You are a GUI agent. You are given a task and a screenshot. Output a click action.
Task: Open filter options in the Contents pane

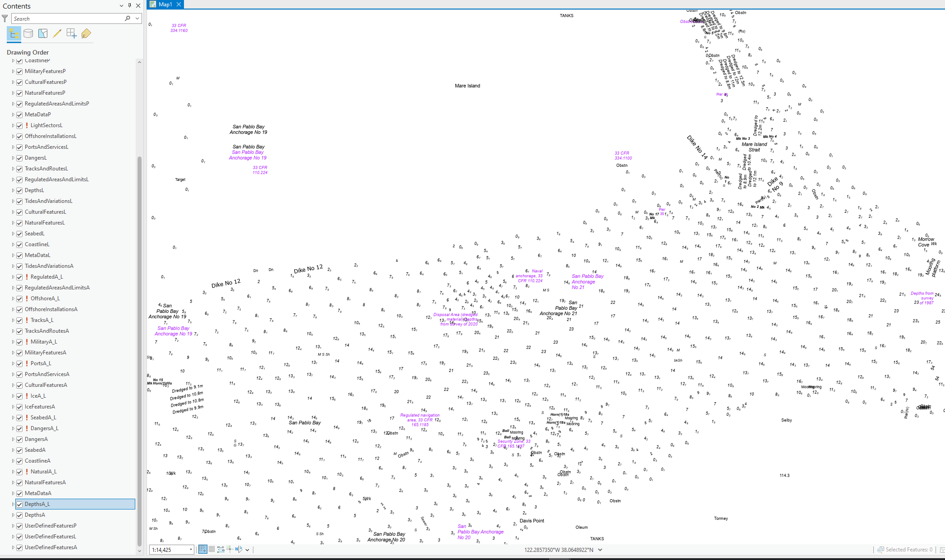point(5,18)
